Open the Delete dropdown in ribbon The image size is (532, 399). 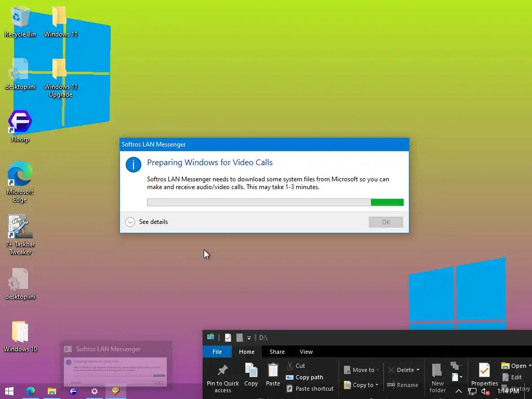click(x=404, y=370)
